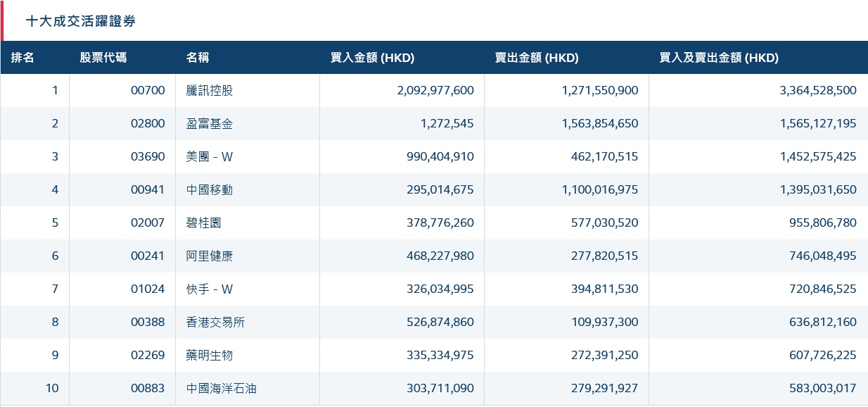Select total amount 636,812,160
The image size is (868, 407).
point(823,322)
